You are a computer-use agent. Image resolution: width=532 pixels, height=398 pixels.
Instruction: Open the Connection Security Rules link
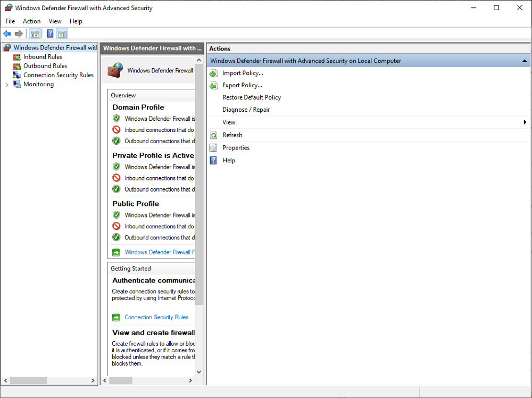156,317
